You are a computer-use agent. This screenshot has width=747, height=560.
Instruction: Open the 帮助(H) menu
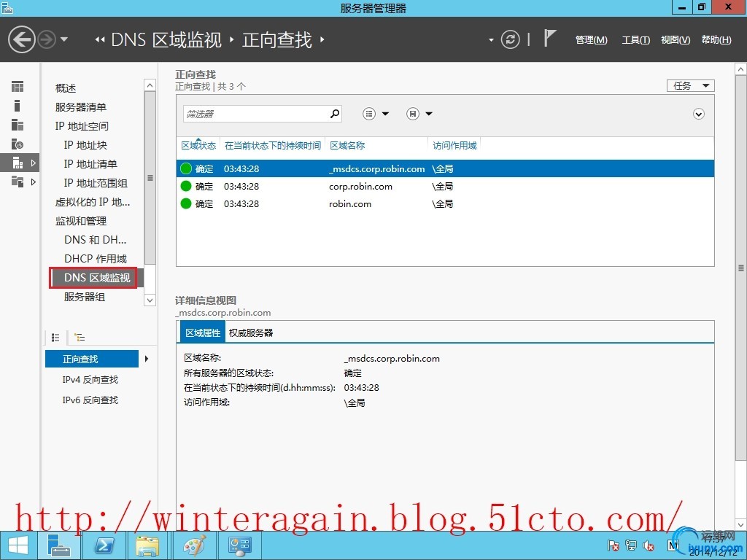716,40
